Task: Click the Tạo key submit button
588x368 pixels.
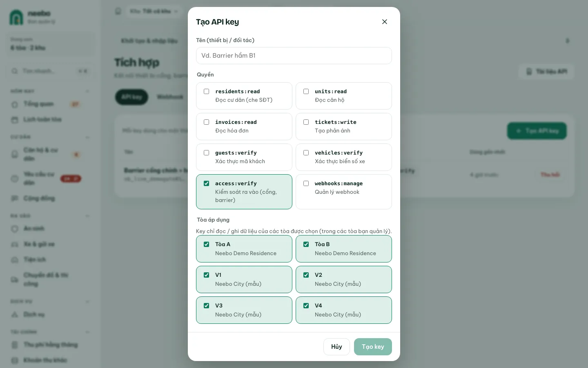Action: pyautogui.click(x=373, y=347)
